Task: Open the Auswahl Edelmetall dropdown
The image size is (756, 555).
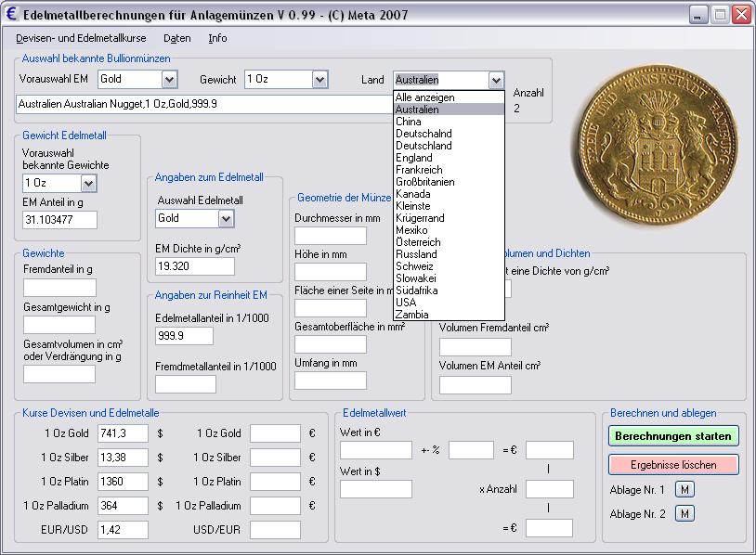Action: [x=226, y=218]
